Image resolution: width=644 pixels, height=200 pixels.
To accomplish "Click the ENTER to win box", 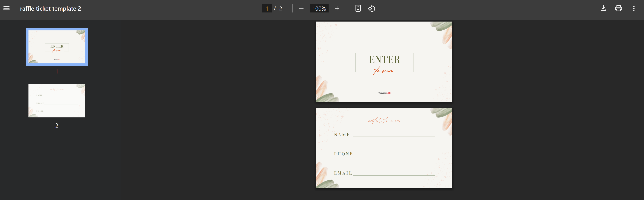I will [384, 63].
